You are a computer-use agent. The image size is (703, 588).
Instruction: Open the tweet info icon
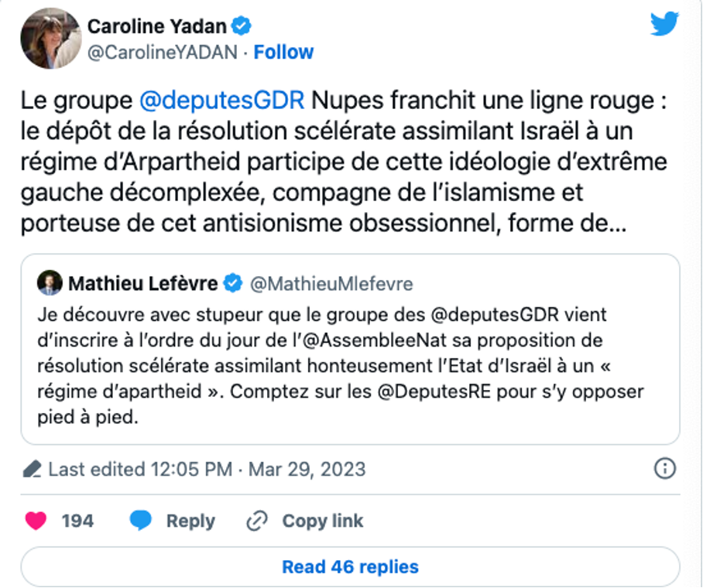665,468
